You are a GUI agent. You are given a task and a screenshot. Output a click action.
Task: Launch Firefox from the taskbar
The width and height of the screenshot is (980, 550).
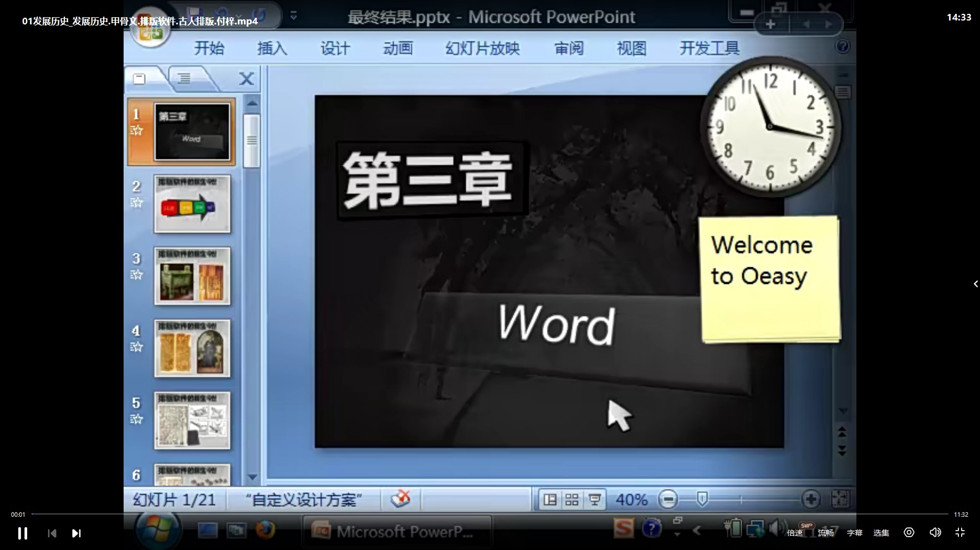point(266,530)
